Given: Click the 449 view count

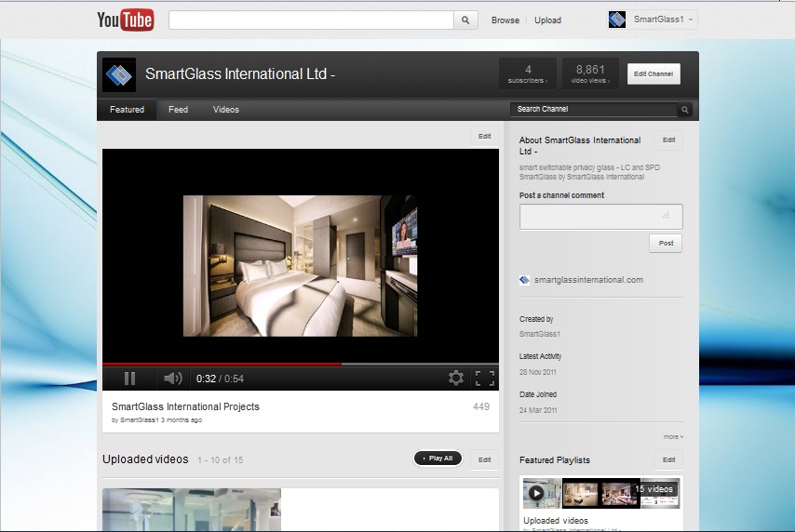Looking at the screenshot, I should coord(481,406).
